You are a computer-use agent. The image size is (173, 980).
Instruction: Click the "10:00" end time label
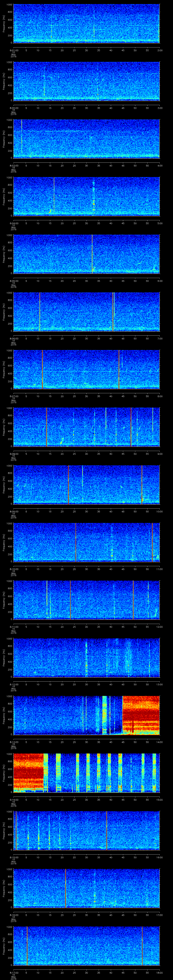[x=159, y=511]
